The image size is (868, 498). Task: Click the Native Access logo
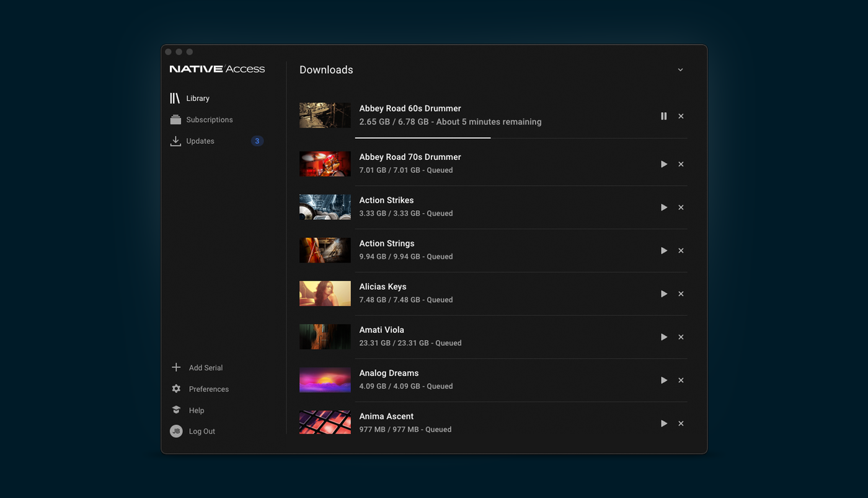(217, 69)
